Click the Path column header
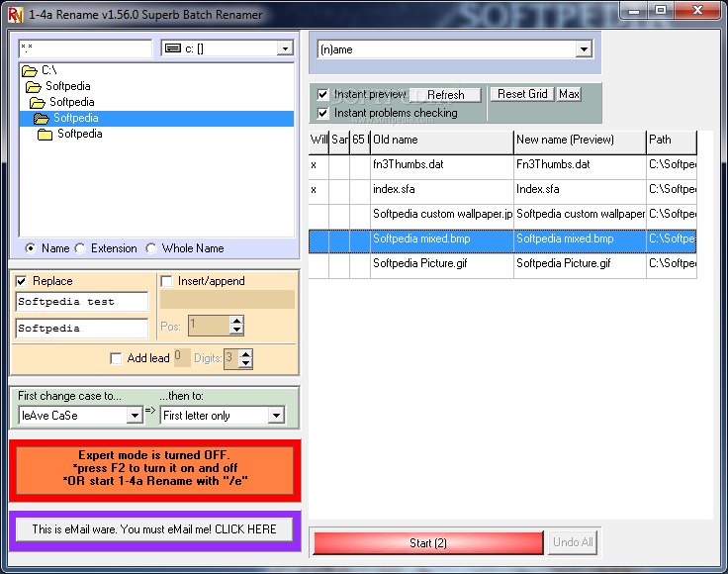728x574 pixels. (x=672, y=143)
